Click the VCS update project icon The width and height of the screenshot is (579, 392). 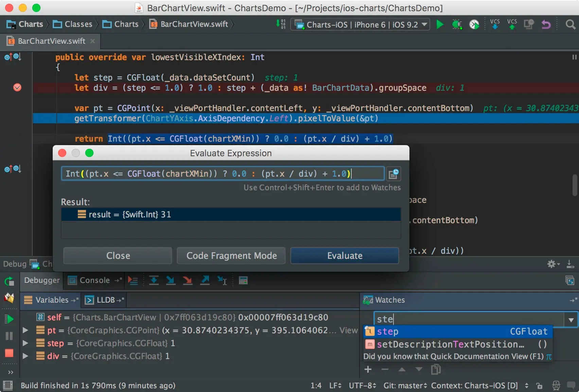pos(495,24)
